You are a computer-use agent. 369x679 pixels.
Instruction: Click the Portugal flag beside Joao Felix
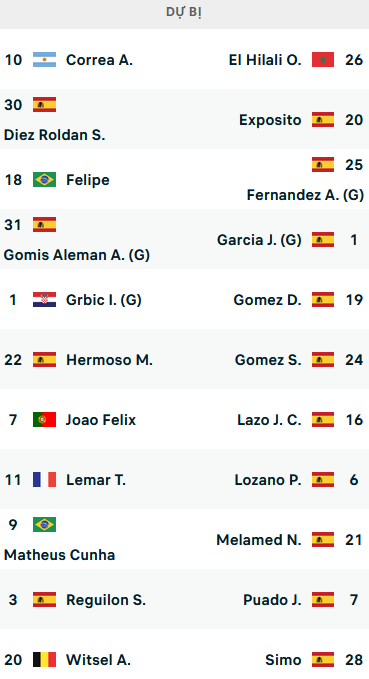pos(44,420)
